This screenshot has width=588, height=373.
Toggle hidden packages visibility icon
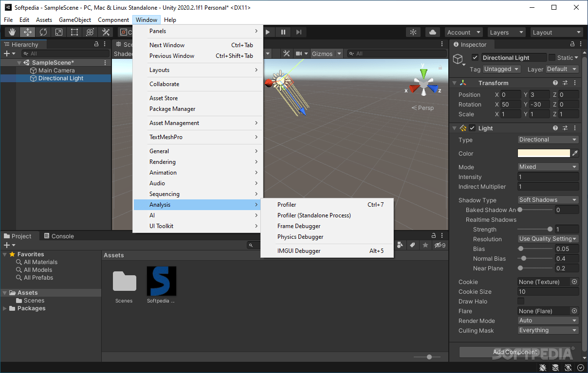(x=440, y=245)
